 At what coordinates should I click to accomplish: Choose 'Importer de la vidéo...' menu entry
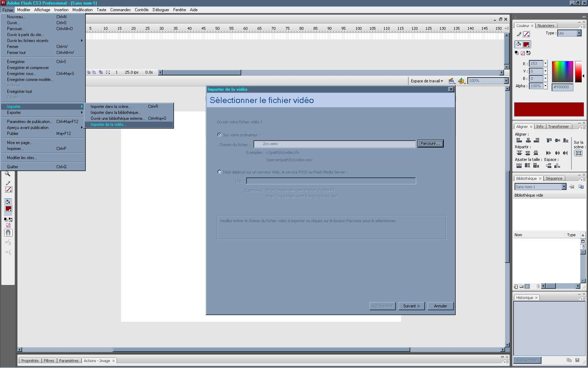coord(129,124)
